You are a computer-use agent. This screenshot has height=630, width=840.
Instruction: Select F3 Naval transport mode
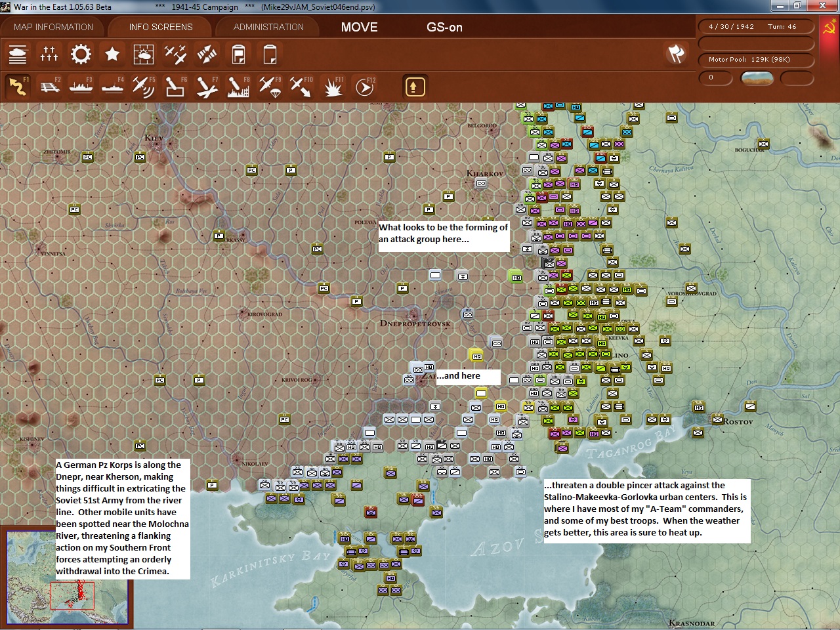coord(81,87)
